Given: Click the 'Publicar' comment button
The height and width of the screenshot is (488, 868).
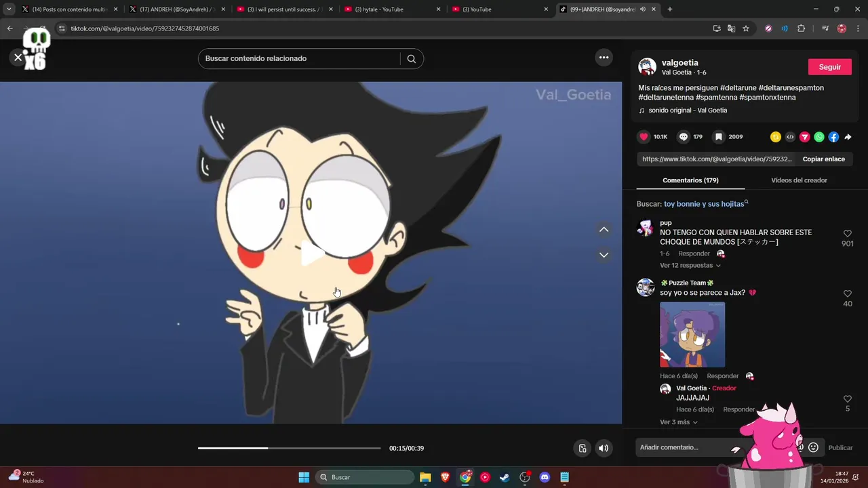Looking at the screenshot, I should click(840, 448).
